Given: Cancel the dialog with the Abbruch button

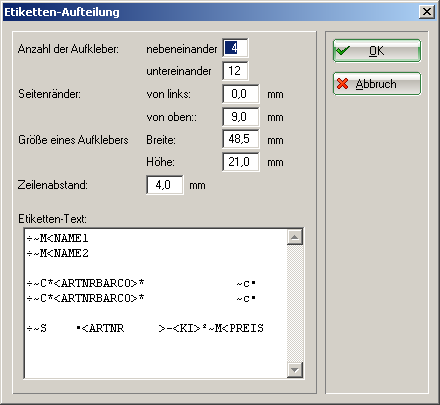Looking at the screenshot, I should [x=377, y=84].
